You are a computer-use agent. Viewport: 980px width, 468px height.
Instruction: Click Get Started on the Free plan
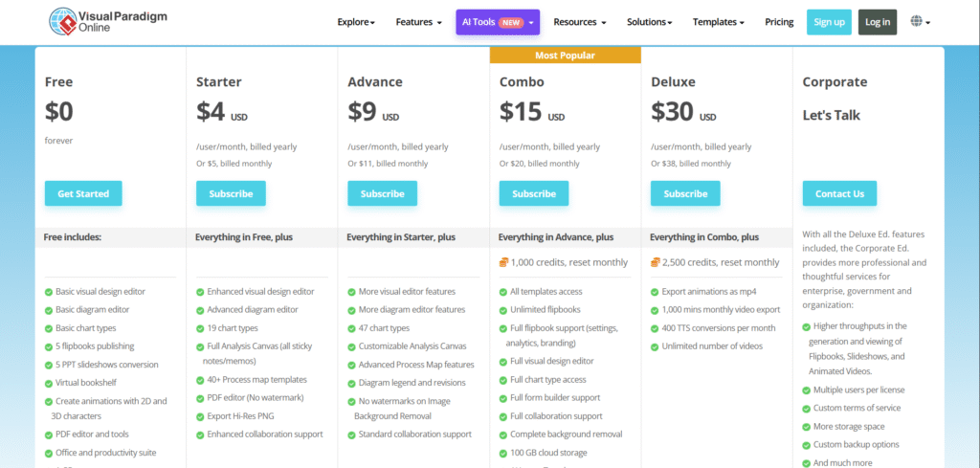[x=83, y=193]
